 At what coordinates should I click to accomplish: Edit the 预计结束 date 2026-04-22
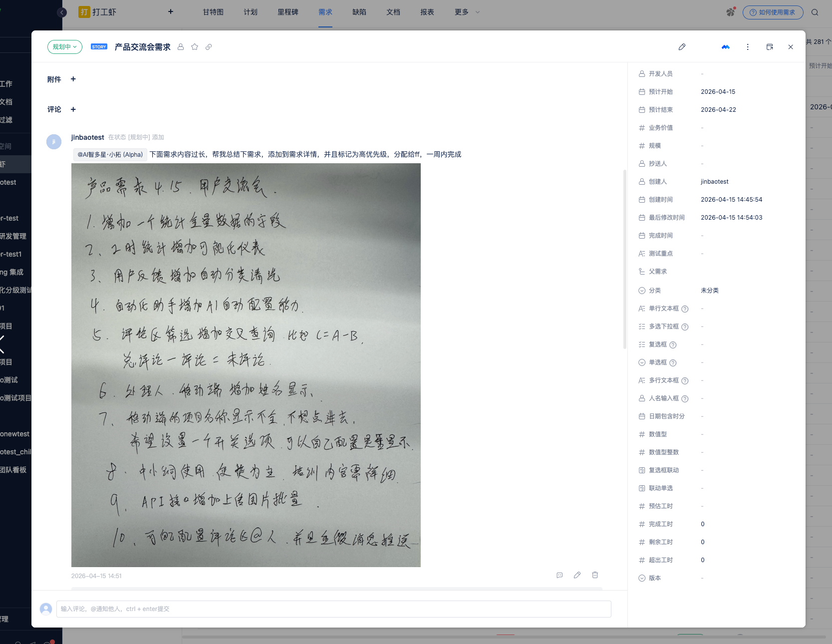pyautogui.click(x=718, y=110)
